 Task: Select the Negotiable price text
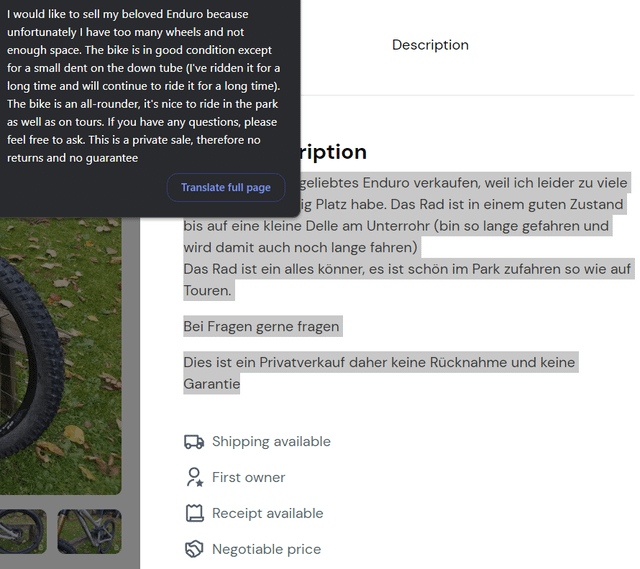267,549
